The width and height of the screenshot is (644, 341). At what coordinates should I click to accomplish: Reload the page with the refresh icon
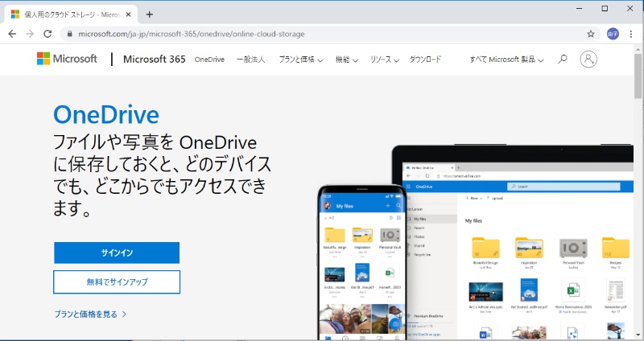coord(47,34)
